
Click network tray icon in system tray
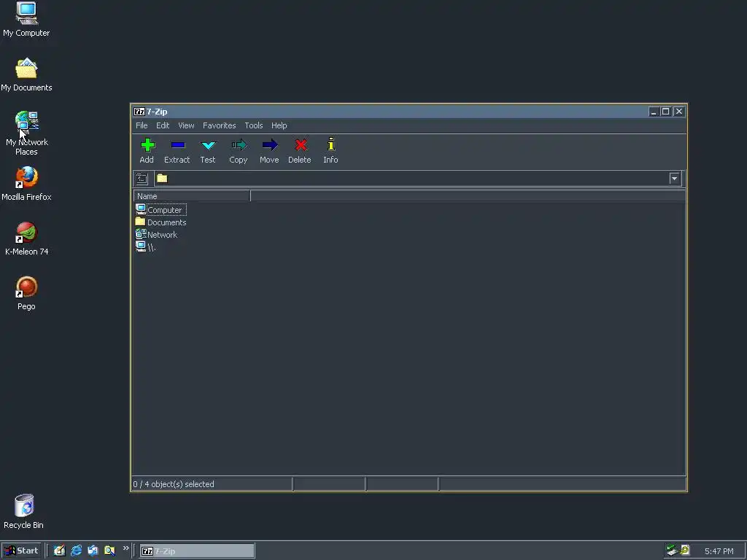[x=672, y=551]
